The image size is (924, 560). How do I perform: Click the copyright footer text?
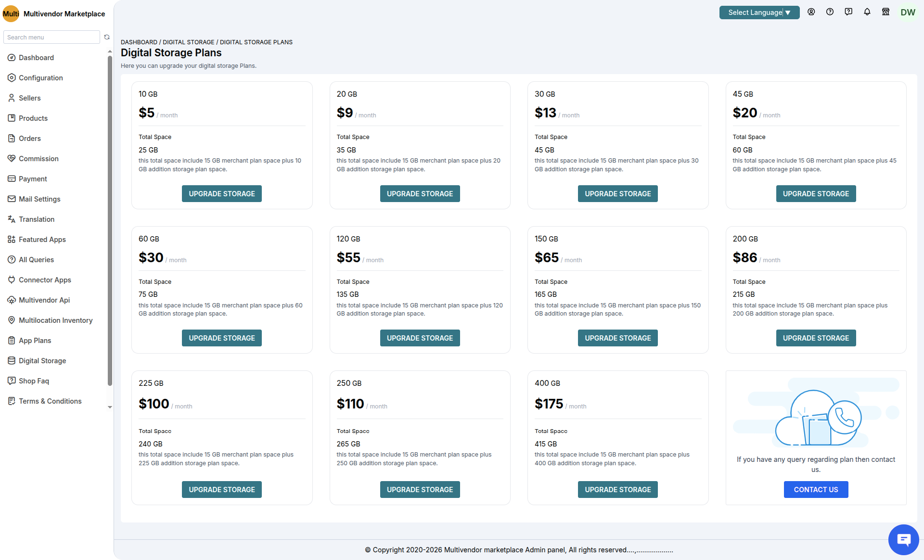click(519, 550)
